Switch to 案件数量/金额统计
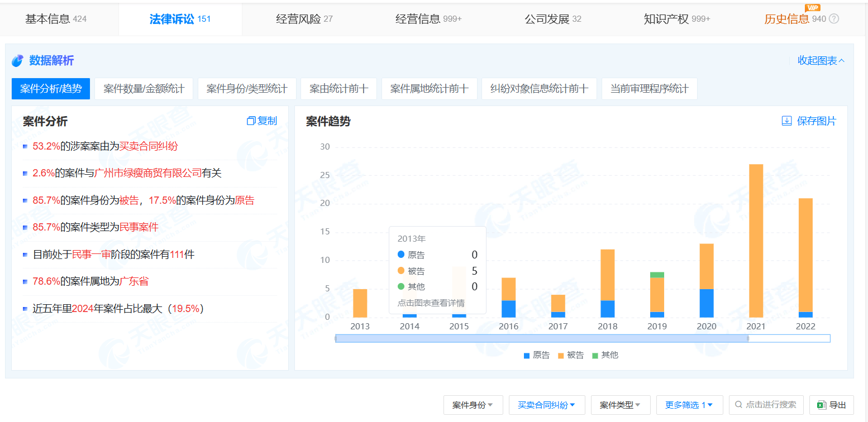Viewport: 868px width, 422px height. pyautogui.click(x=144, y=89)
